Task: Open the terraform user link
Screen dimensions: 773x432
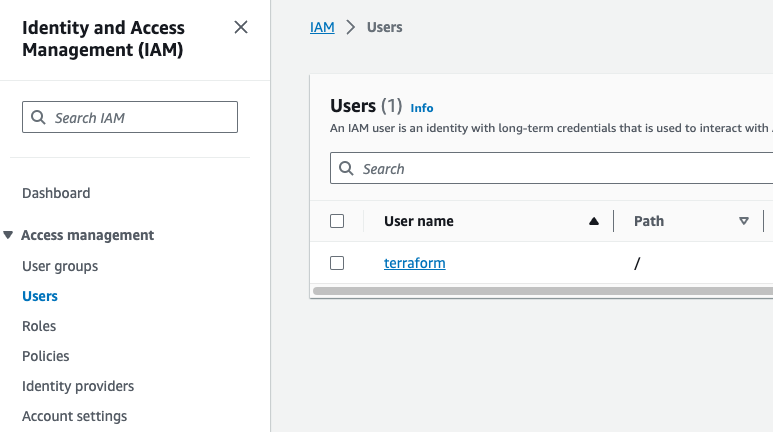Action: click(415, 263)
